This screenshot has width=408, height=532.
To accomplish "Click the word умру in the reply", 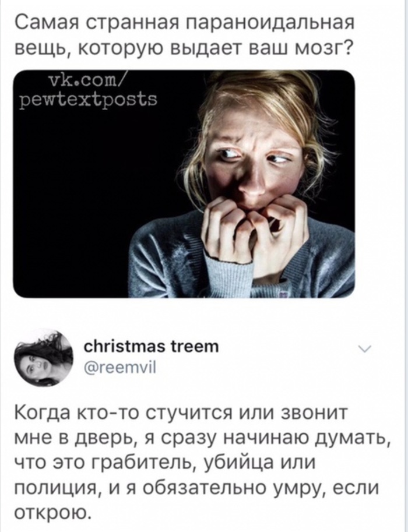I will pos(295,489).
